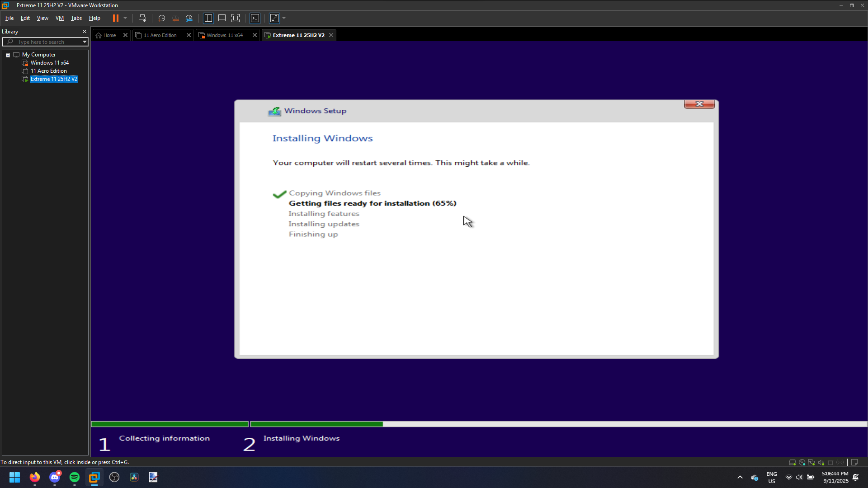
Task: Click the Installing Windows progress bar
Action: (x=559, y=424)
